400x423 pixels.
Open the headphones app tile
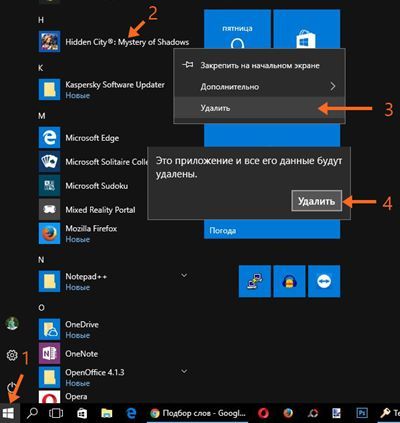(x=289, y=281)
